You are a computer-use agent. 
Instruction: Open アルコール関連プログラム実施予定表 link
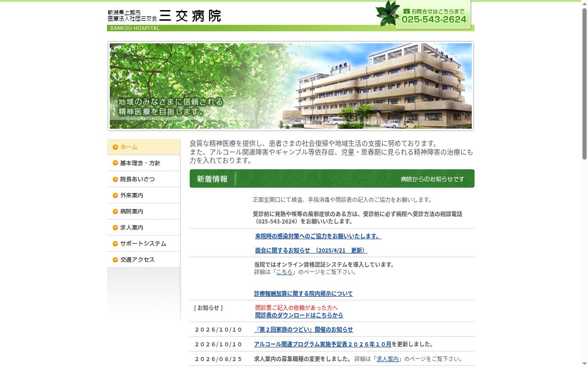click(x=322, y=344)
